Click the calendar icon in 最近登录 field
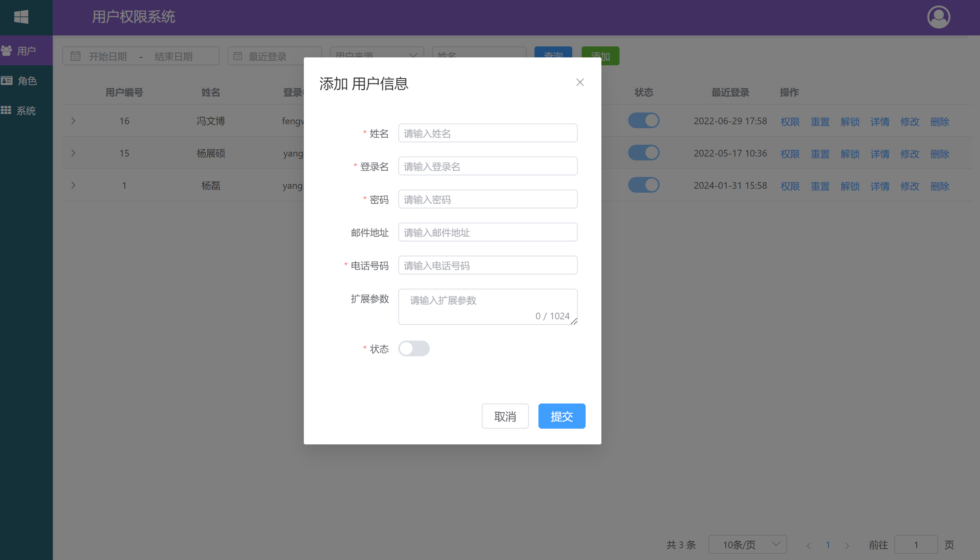980x560 pixels. click(238, 56)
